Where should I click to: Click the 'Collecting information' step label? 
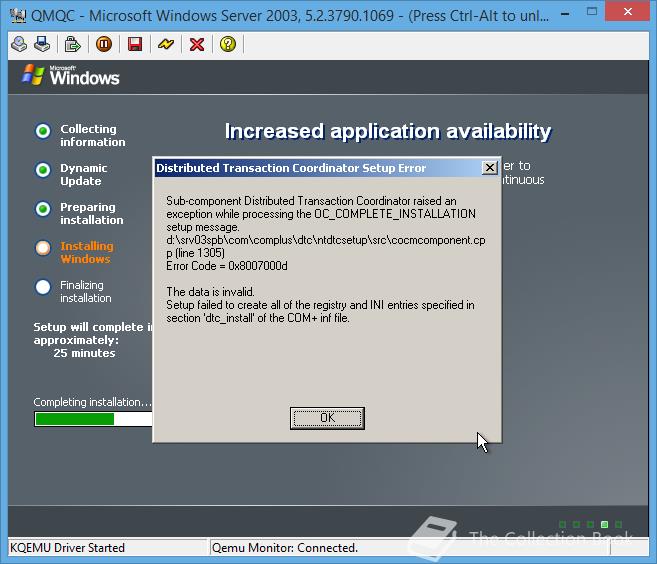pyautogui.click(x=93, y=135)
